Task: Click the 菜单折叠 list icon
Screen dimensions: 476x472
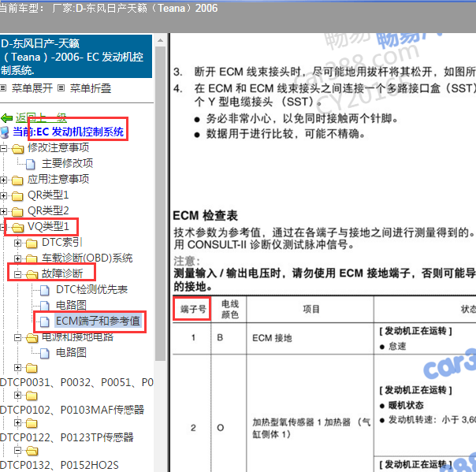Action: coord(61,88)
